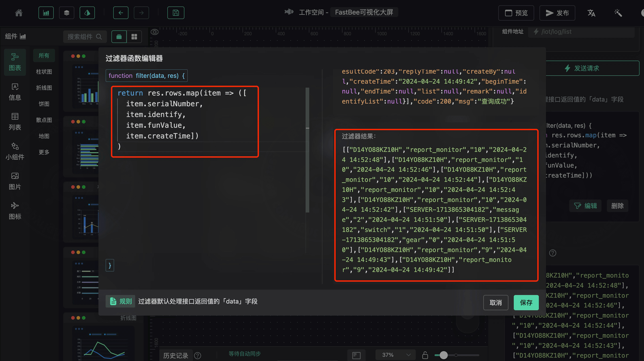Select the horizontal bar chart thumbnail card
Image resolution: width=644 pixels, height=361 pixels.
[x=81, y=147]
